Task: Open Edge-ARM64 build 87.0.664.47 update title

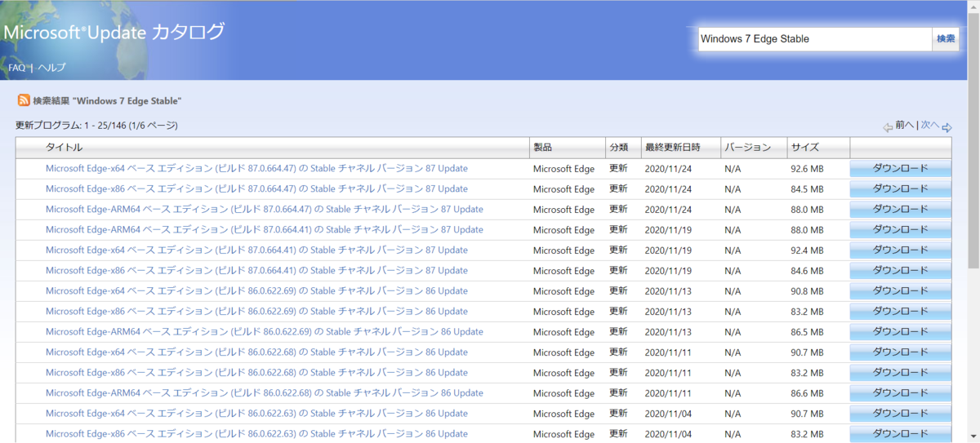Action: point(265,210)
